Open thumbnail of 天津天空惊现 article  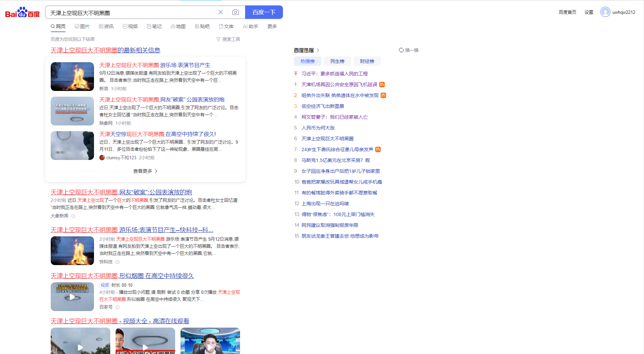coord(72,145)
